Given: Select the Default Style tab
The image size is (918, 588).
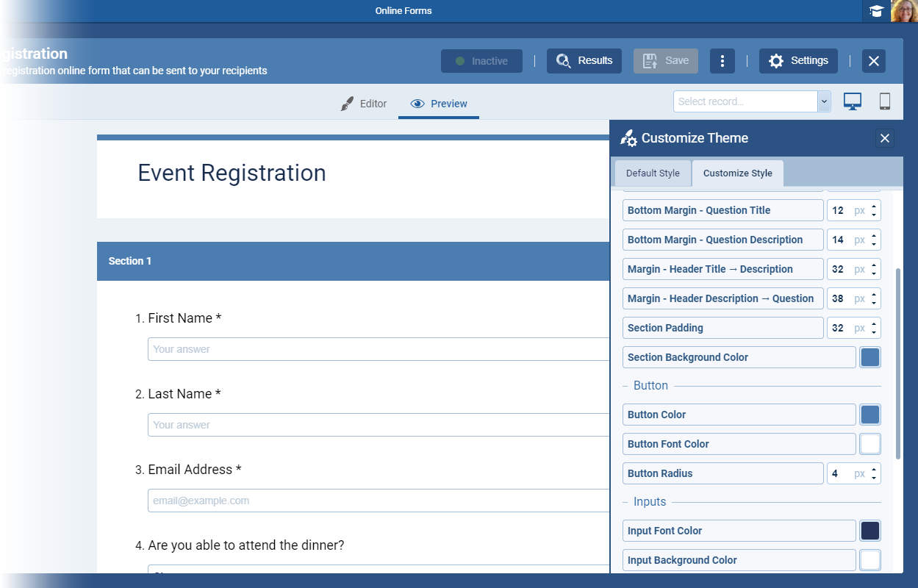Looking at the screenshot, I should (653, 173).
